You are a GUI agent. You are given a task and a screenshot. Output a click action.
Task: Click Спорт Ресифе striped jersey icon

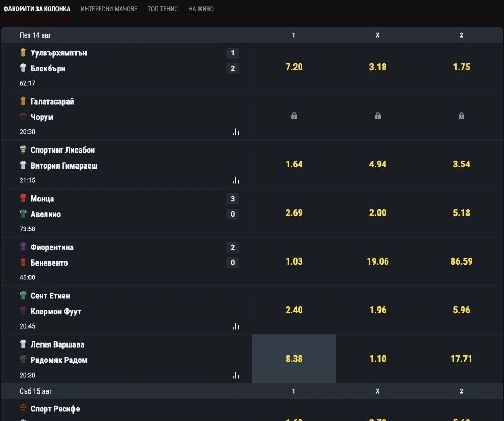click(23, 408)
